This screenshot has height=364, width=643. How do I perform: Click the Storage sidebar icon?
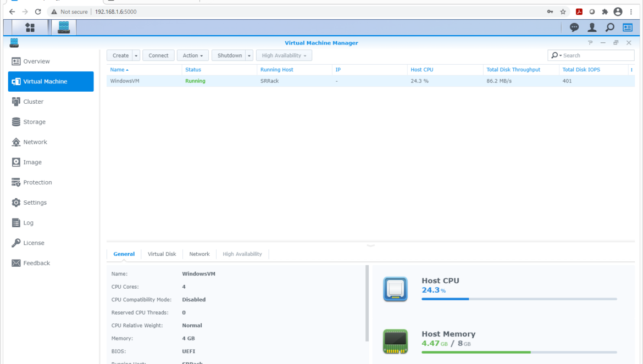pos(16,121)
